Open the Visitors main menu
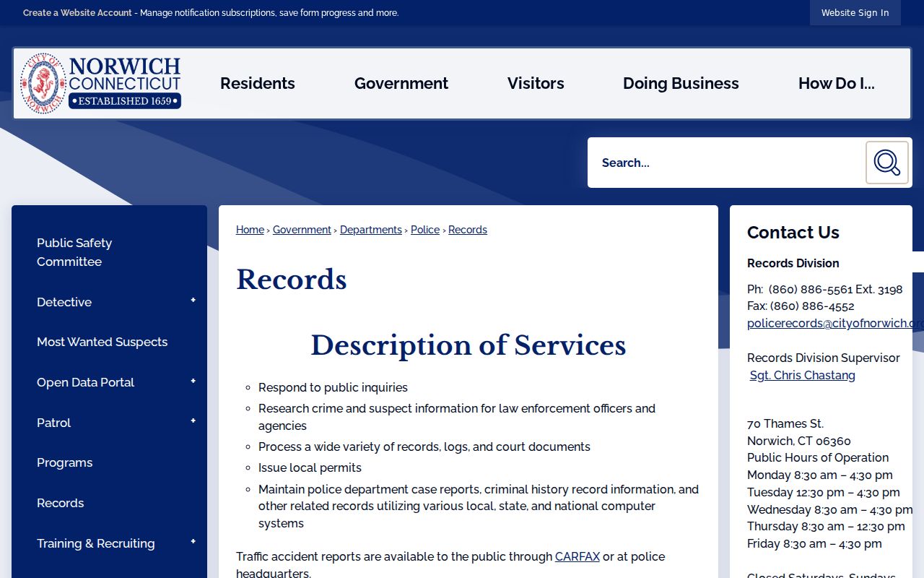Screen dimensions: 924x578 click(x=536, y=83)
